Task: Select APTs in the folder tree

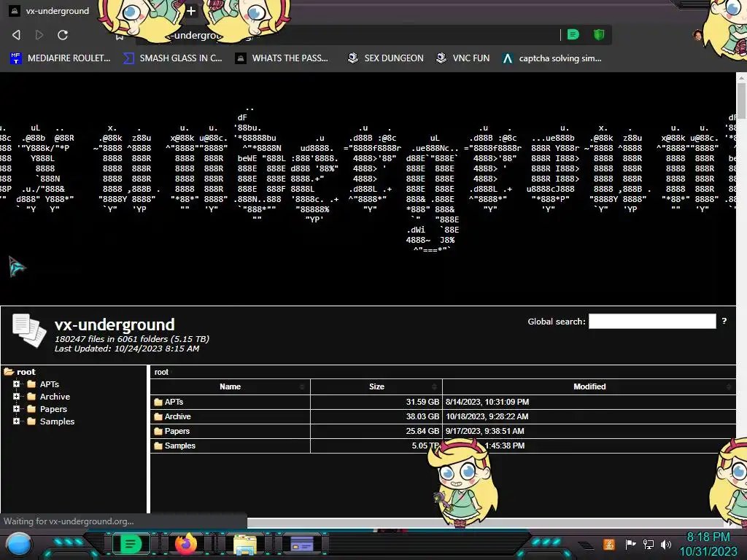Action: (x=50, y=384)
